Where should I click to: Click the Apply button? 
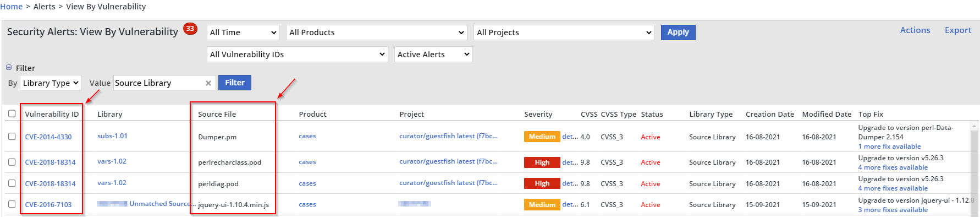pyautogui.click(x=678, y=32)
